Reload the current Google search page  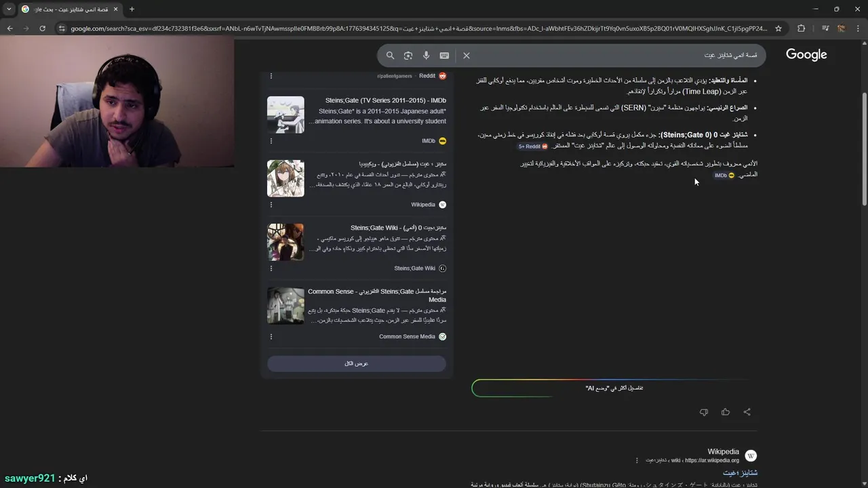pyautogui.click(x=42, y=28)
